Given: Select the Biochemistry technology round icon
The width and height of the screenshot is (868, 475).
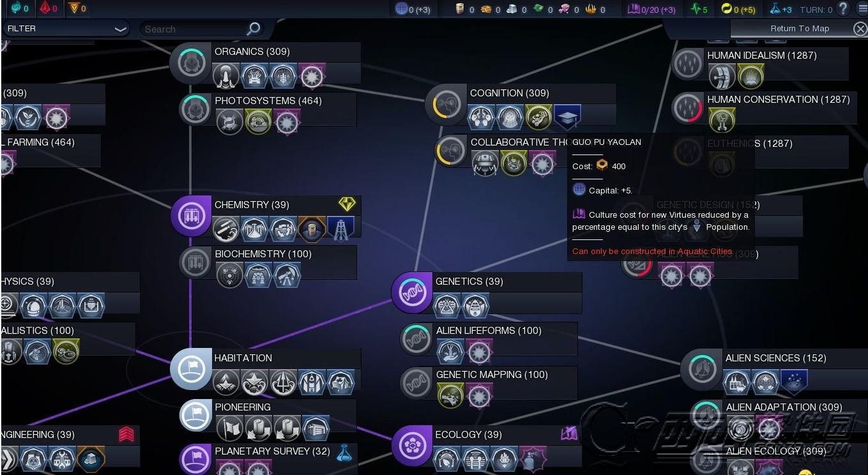Looking at the screenshot, I should click(195, 263).
